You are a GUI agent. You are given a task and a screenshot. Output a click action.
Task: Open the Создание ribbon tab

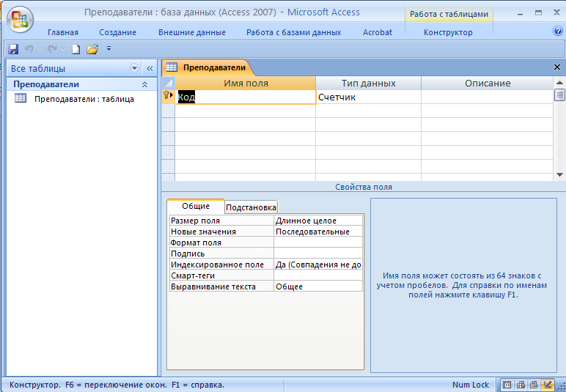point(118,32)
